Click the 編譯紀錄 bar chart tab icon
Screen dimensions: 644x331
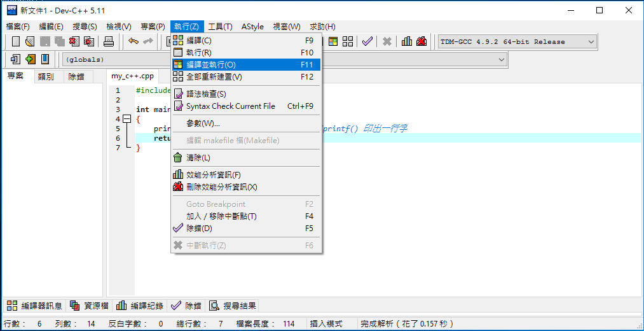pyautogui.click(x=121, y=306)
